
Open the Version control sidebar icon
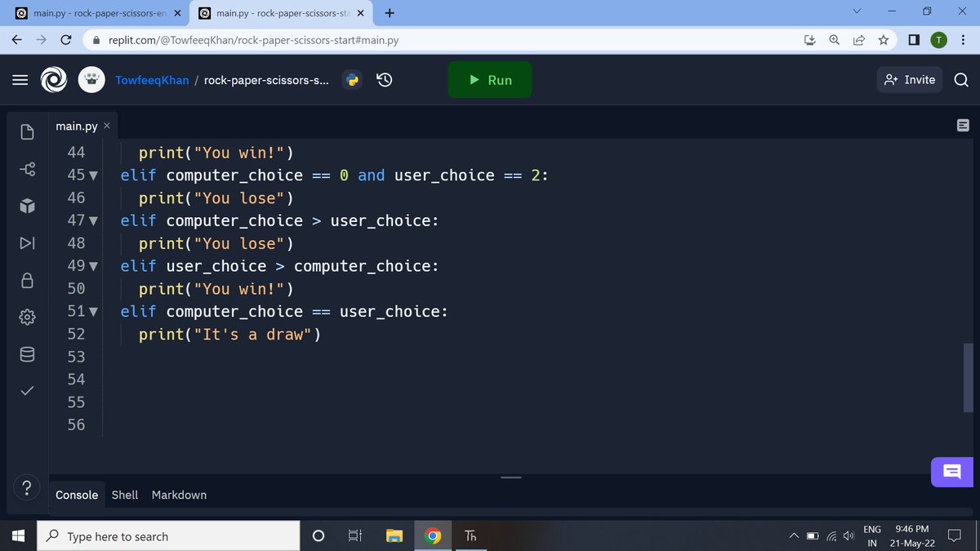click(x=26, y=169)
